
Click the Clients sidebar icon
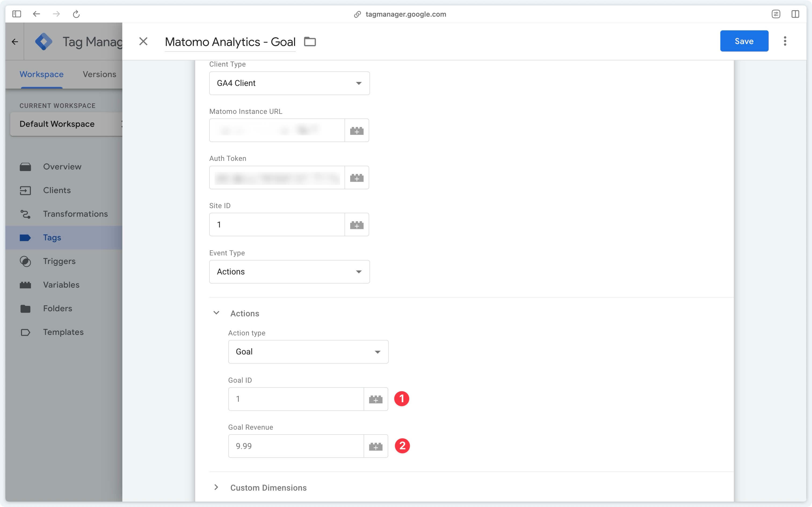[x=26, y=190]
